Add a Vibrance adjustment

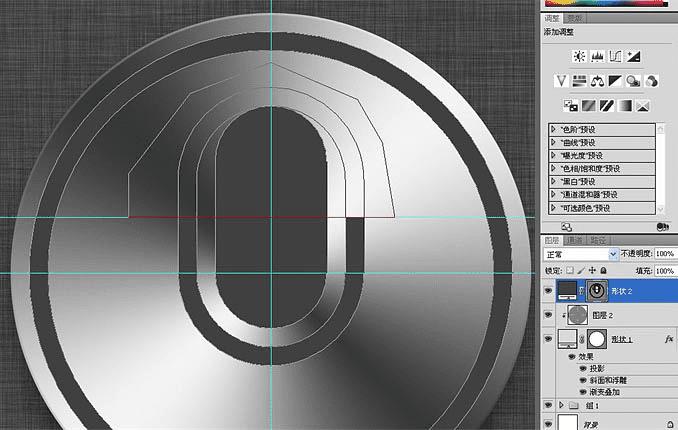(x=561, y=81)
